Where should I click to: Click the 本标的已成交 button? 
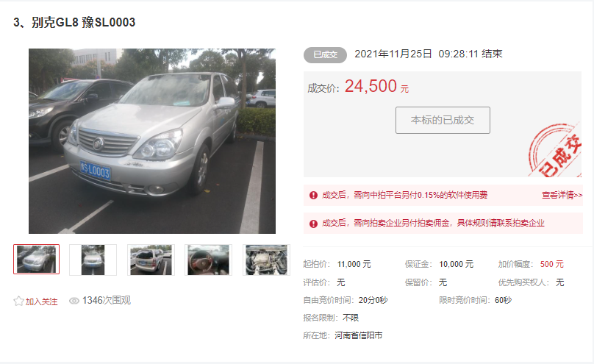coord(443,120)
